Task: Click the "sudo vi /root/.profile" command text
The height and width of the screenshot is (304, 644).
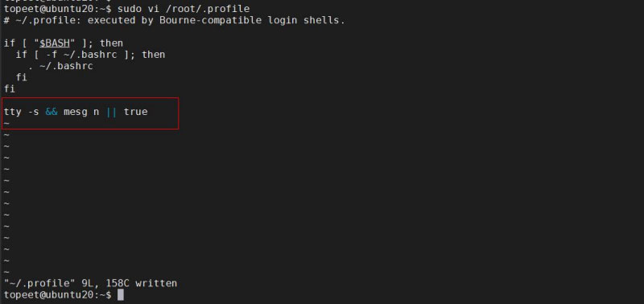Action: (x=184, y=9)
